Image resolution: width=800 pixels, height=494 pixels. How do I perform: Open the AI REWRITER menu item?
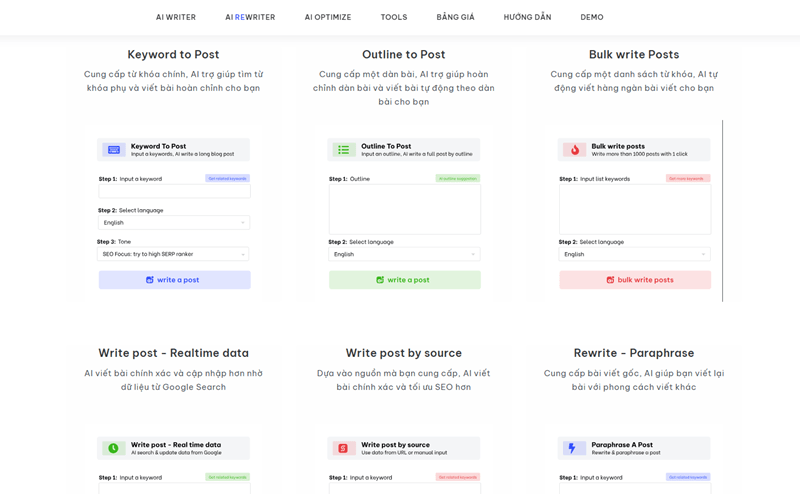(x=250, y=17)
